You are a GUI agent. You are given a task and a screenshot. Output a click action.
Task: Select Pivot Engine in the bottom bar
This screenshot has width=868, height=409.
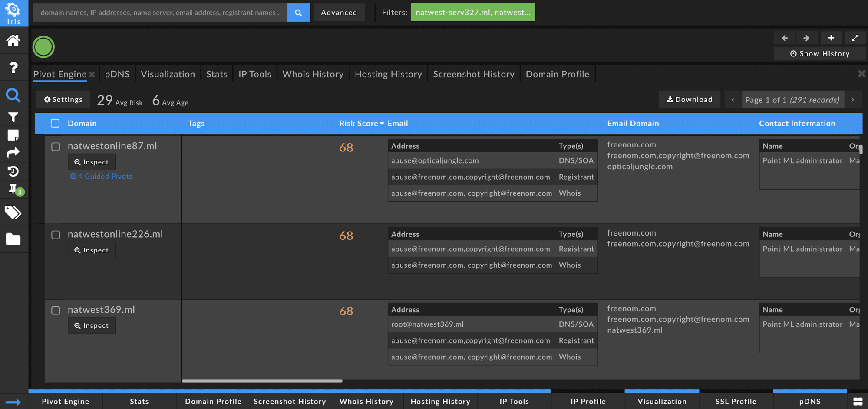pos(66,402)
